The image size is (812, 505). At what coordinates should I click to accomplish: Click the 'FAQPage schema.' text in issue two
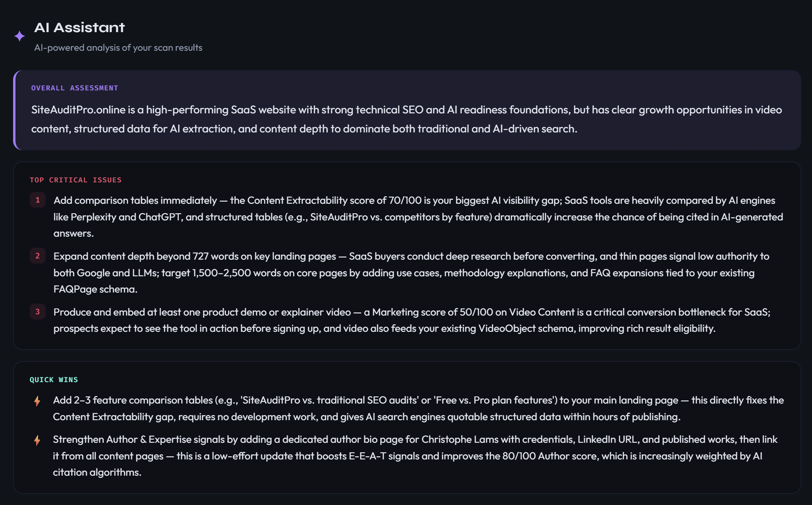point(96,289)
